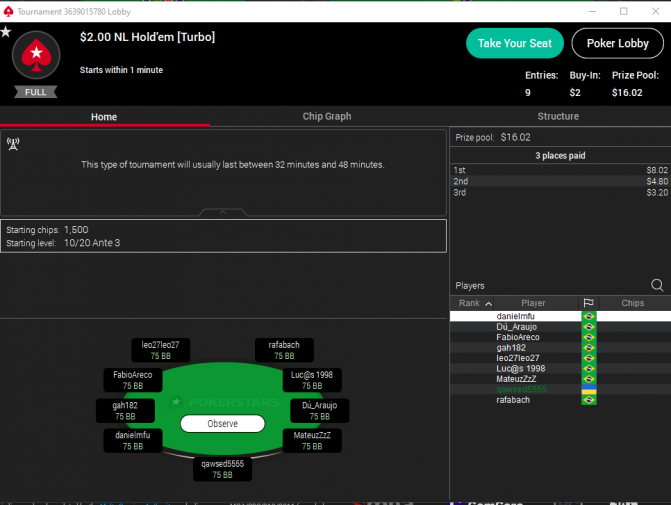Viewport: 671px width, 505px height.
Task: Select FabioAreco in players list
Action: tap(560, 337)
